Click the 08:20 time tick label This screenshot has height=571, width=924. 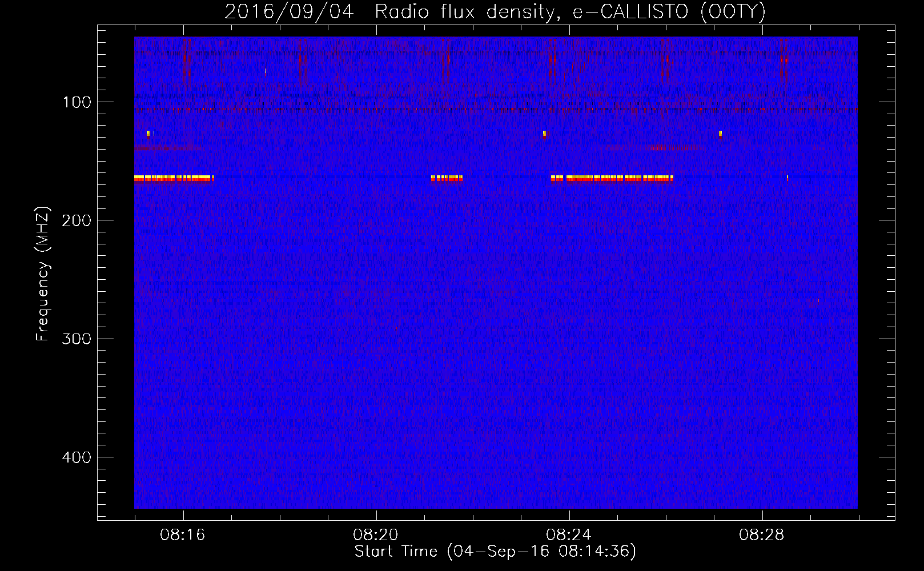(376, 535)
